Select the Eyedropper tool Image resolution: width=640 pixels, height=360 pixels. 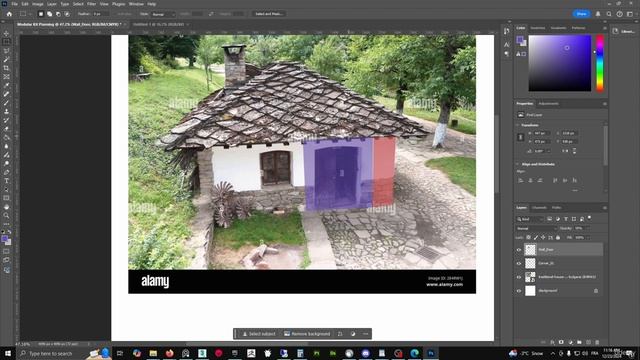(6, 85)
